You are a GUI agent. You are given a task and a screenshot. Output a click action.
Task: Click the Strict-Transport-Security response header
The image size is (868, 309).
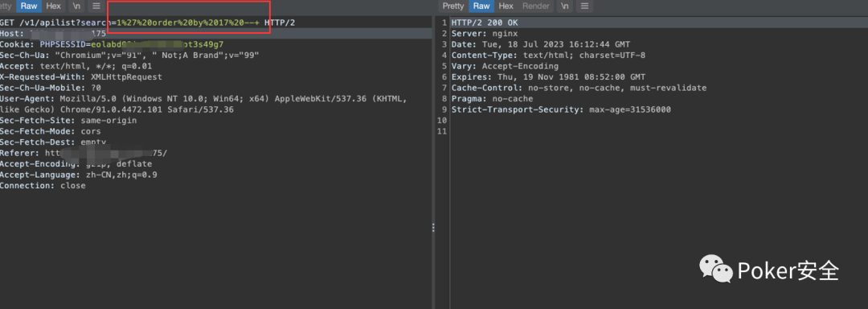point(561,109)
